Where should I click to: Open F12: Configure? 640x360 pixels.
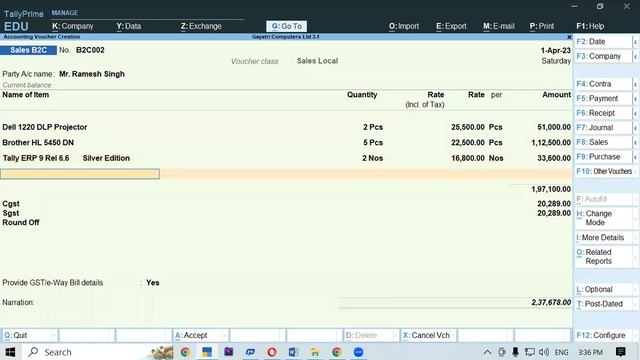[x=604, y=336]
